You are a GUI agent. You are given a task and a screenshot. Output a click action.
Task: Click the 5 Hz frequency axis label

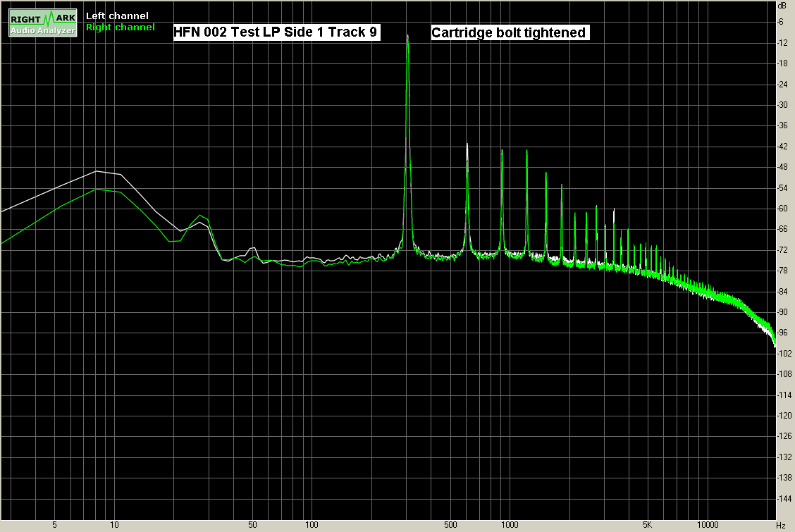pos(55,525)
